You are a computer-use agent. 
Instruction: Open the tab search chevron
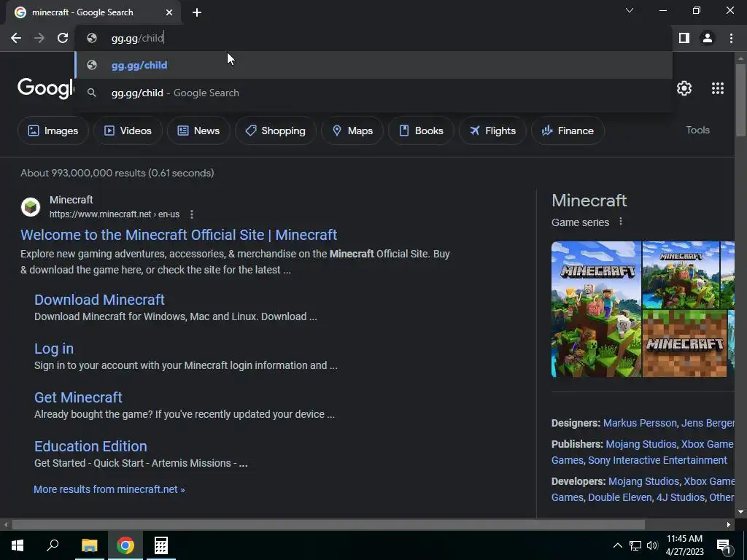pos(630,10)
